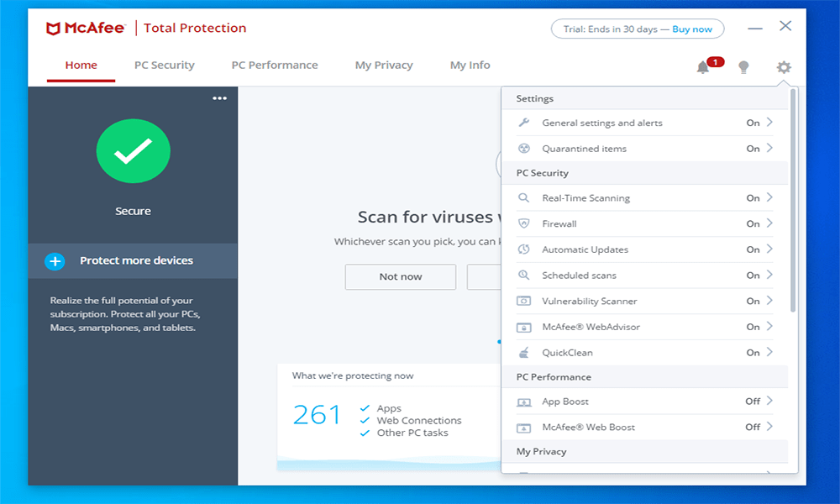The image size is (840, 504).
Task: Click the Real-Time Scanning magnifier icon
Action: pos(524,198)
